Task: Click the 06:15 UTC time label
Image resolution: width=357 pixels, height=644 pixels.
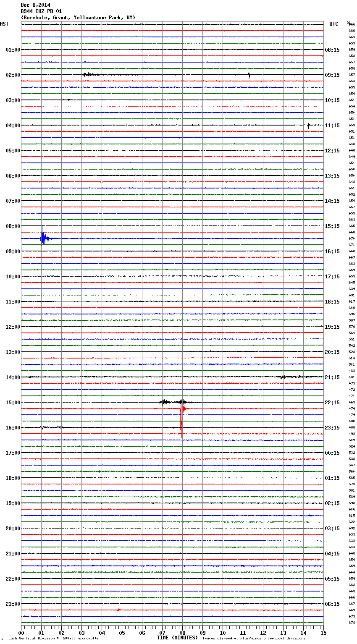Action: (332, 604)
